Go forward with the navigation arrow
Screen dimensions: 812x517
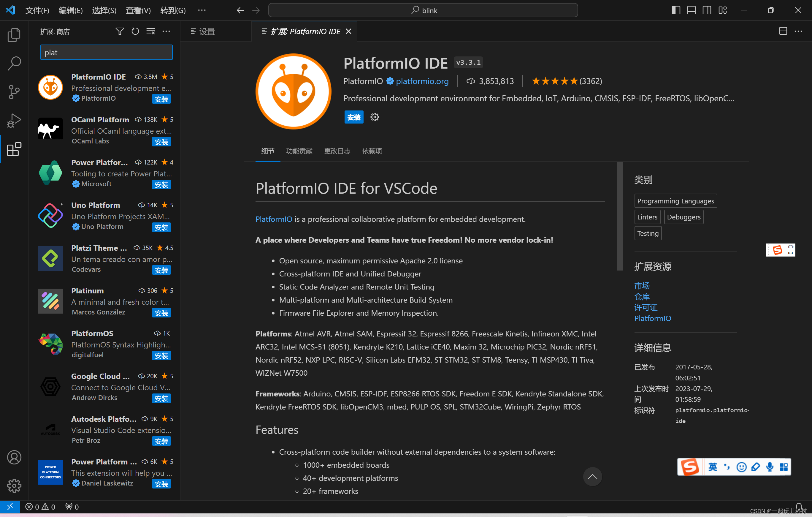coord(256,10)
